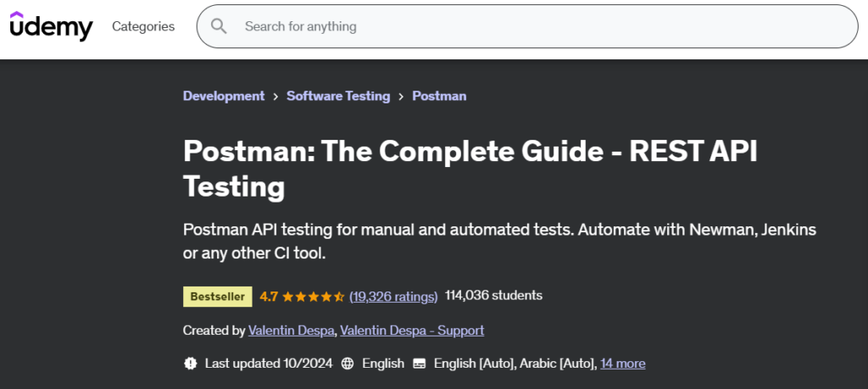Click the '114,036 students' text

pos(494,296)
